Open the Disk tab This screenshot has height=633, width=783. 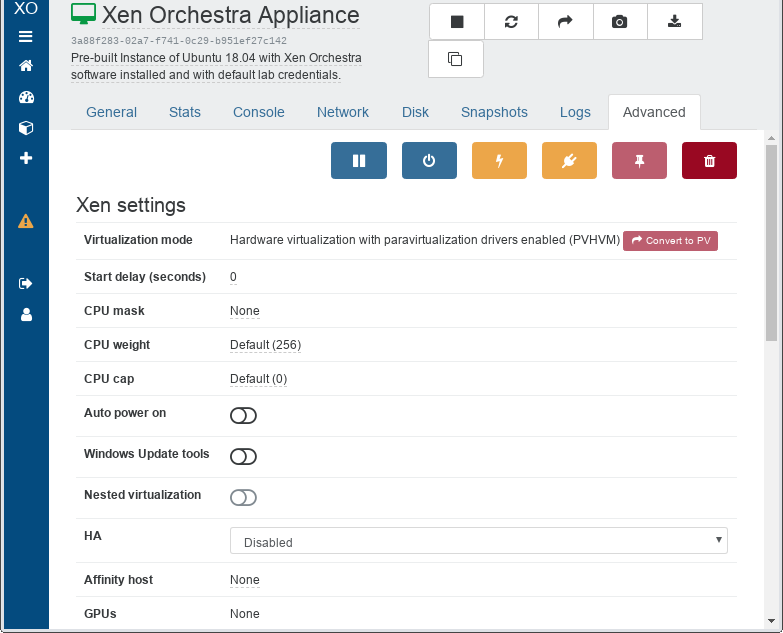click(415, 112)
